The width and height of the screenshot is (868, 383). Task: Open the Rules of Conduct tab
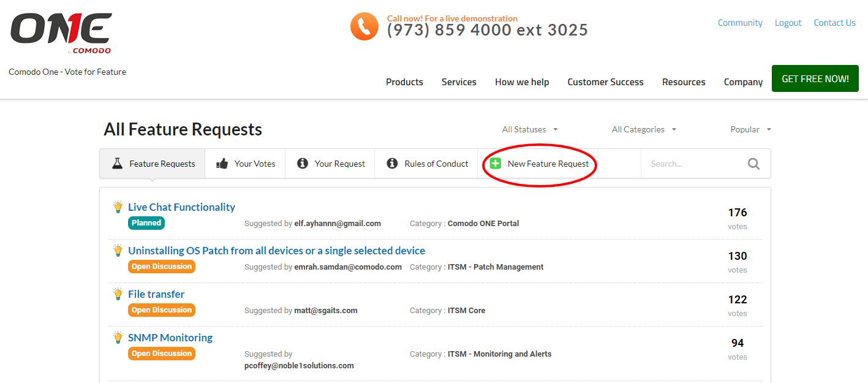(426, 164)
